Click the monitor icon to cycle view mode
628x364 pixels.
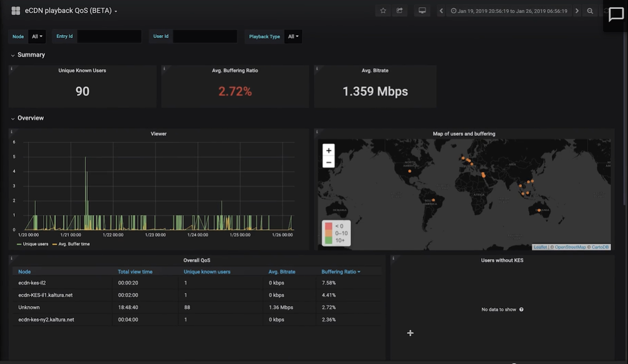point(422,11)
